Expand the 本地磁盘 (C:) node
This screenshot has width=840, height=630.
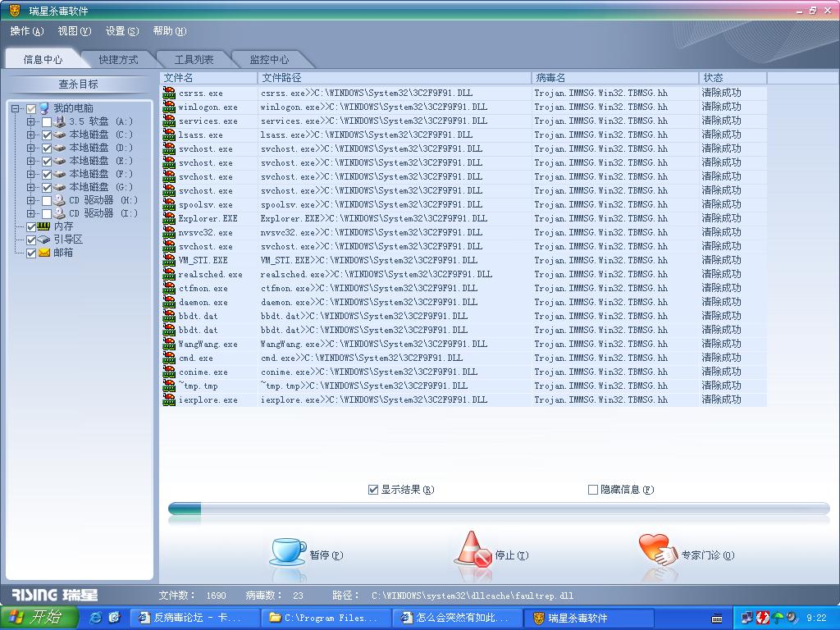tap(31, 135)
